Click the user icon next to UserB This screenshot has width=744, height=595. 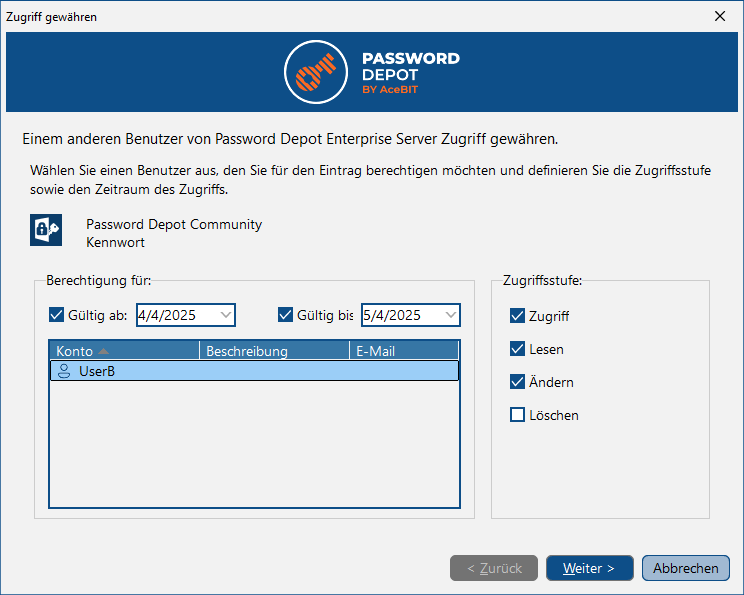click(64, 371)
